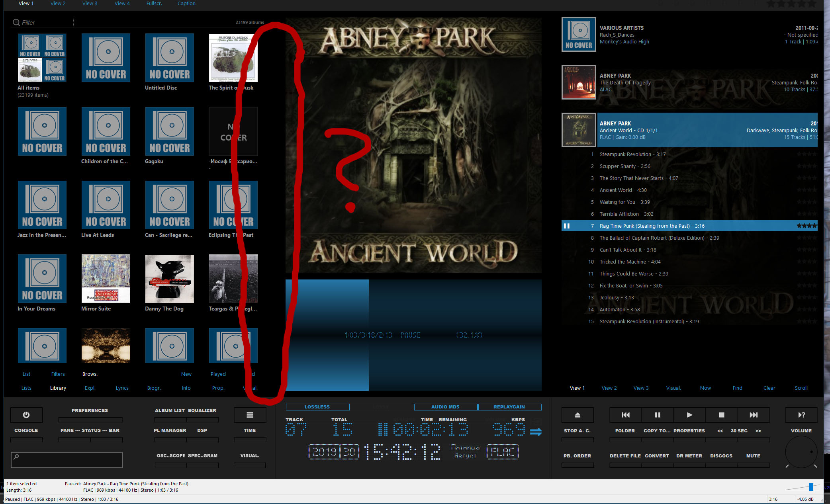Toggle the REPLAYGAIN indicator
The height and width of the screenshot is (504, 830).
509,407
